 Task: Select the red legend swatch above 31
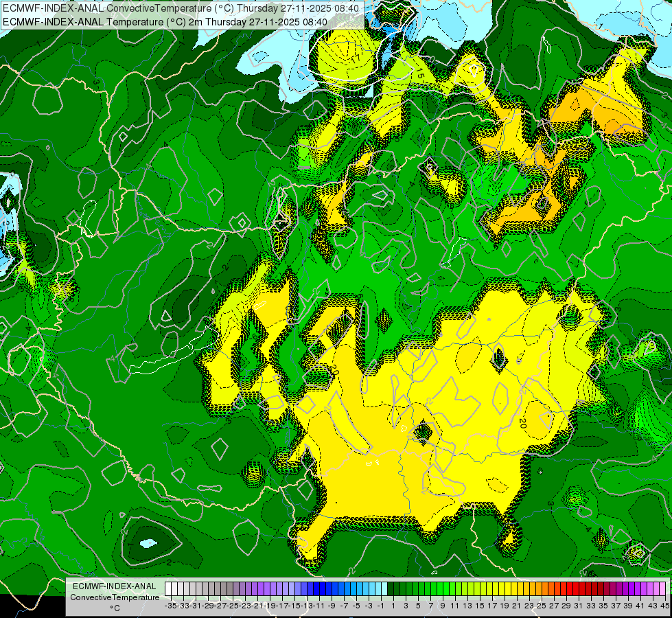coord(575,588)
